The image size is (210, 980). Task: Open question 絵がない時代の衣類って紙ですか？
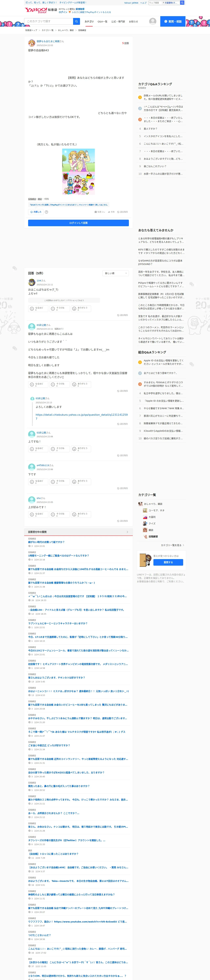[x=46, y=542]
